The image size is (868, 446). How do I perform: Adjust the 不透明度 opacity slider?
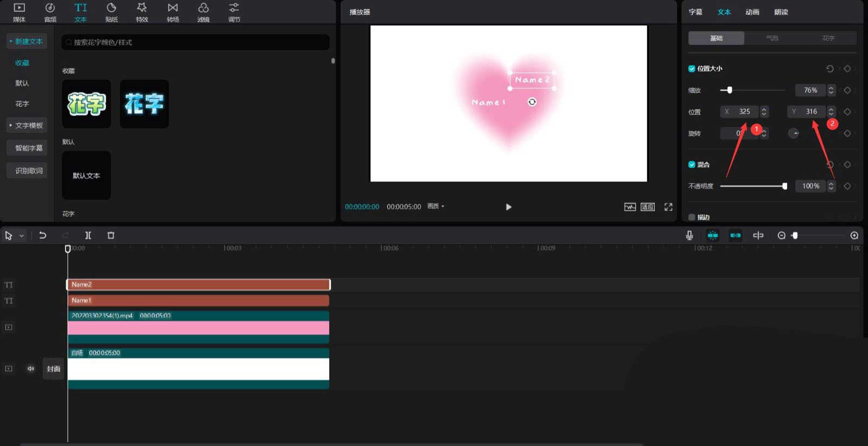[x=784, y=186]
